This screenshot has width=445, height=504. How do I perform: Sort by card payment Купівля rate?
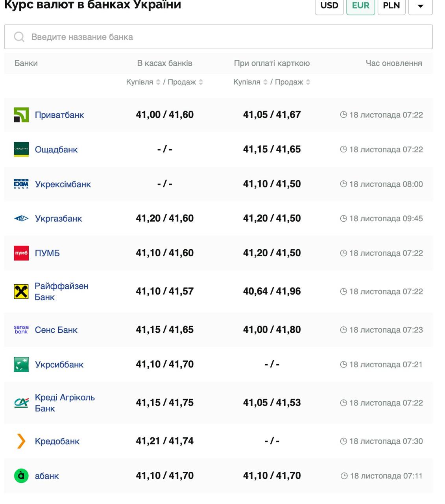(265, 82)
